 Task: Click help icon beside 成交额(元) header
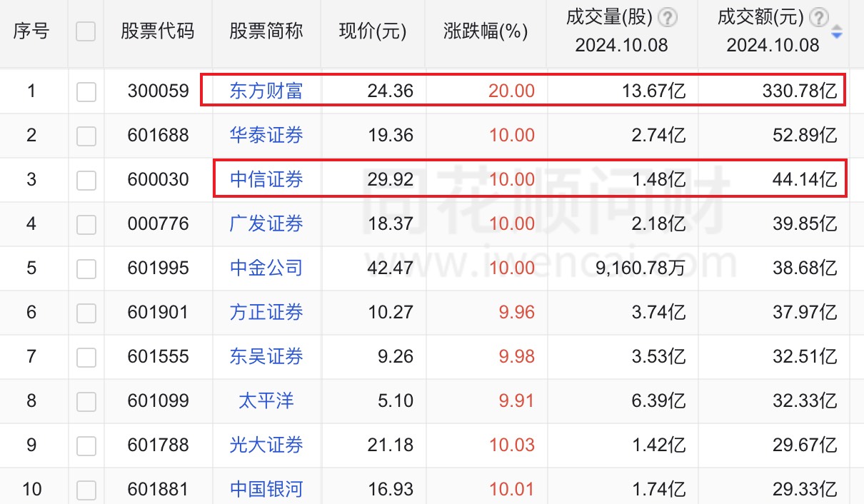coord(820,18)
